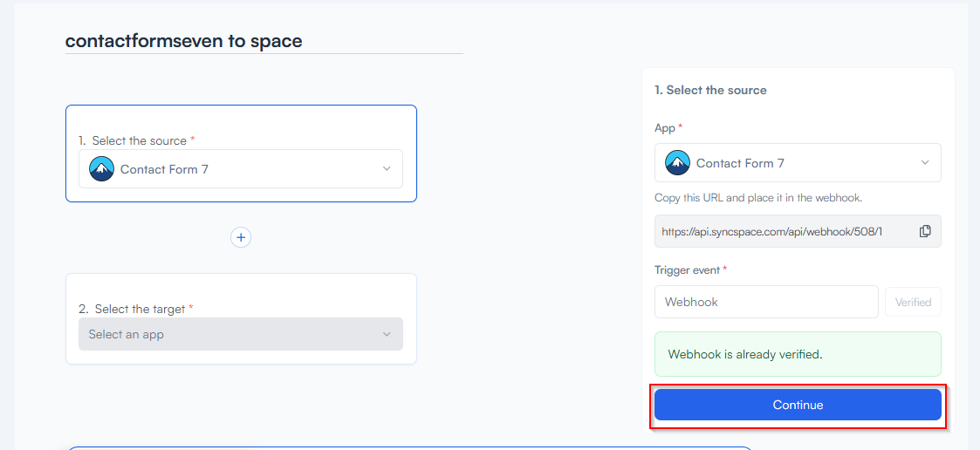Click the Webhook trigger event field

[x=765, y=302]
